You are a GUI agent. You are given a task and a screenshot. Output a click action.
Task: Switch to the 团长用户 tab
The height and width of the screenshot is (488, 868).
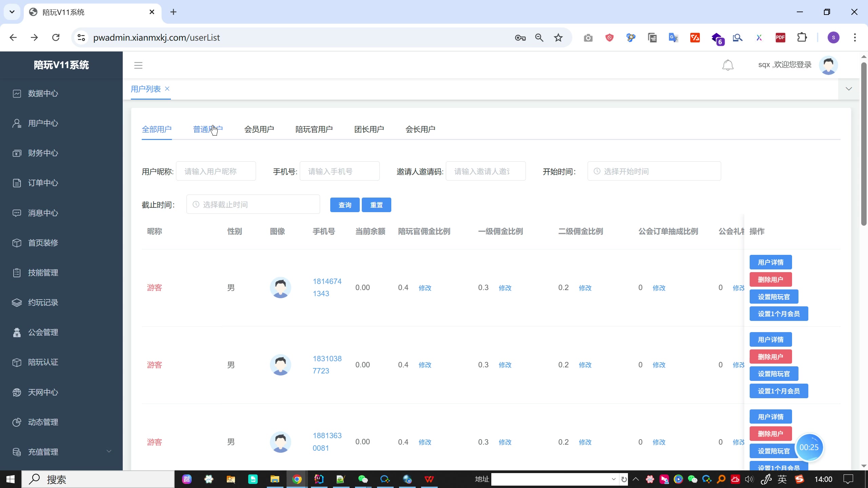(369, 129)
